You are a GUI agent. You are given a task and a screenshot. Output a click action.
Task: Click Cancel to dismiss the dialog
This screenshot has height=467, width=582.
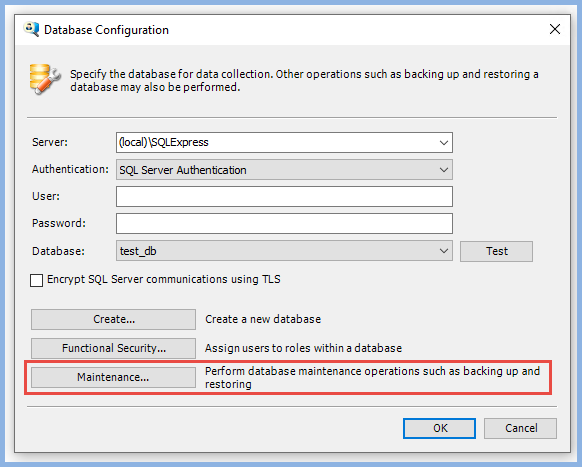tap(520, 428)
